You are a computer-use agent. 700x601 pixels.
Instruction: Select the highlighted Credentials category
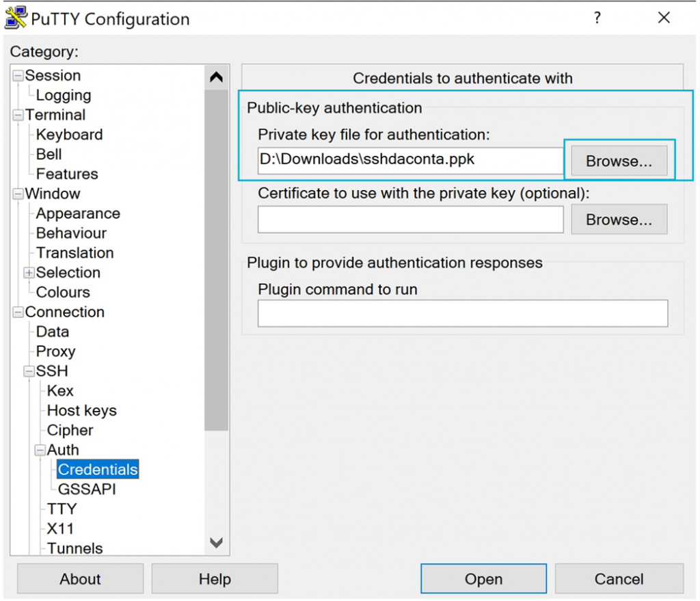pos(98,469)
